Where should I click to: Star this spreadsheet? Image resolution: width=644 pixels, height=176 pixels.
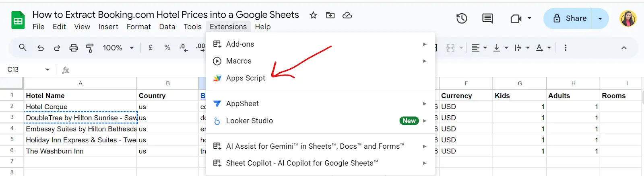(313, 15)
